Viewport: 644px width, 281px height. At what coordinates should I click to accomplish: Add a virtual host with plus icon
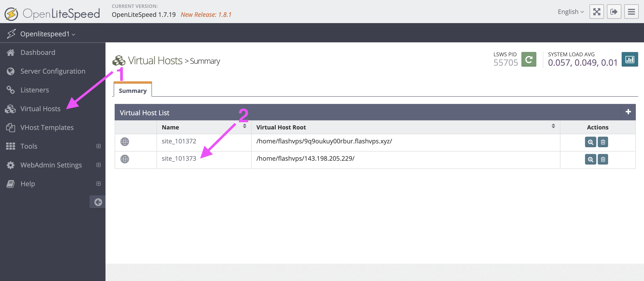point(628,112)
